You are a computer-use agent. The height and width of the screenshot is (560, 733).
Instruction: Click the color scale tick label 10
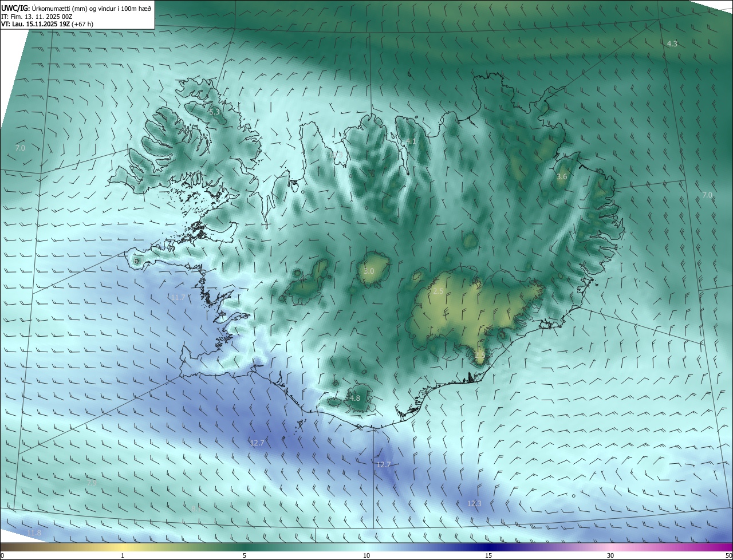coord(366,556)
